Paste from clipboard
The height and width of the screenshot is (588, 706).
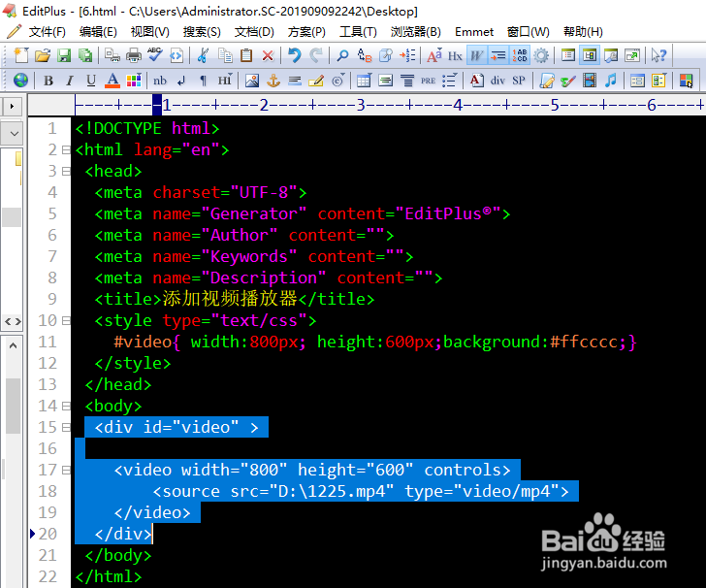(x=246, y=55)
